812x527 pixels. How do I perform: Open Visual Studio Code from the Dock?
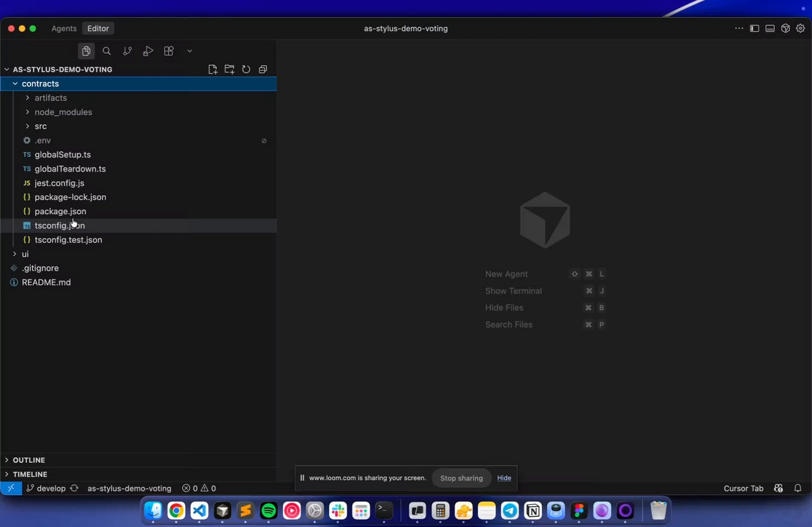click(199, 510)
